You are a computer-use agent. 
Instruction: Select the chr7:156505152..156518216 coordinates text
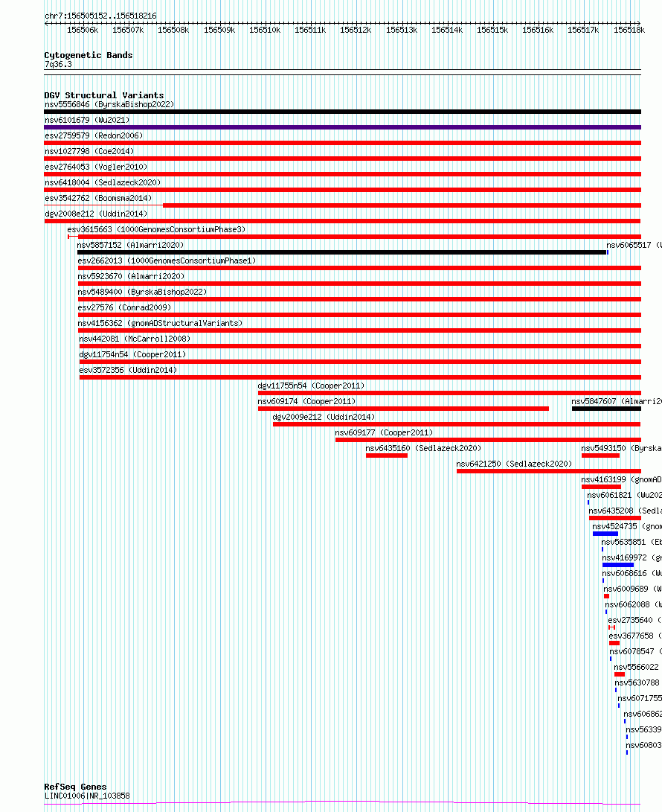pos(100,16)
